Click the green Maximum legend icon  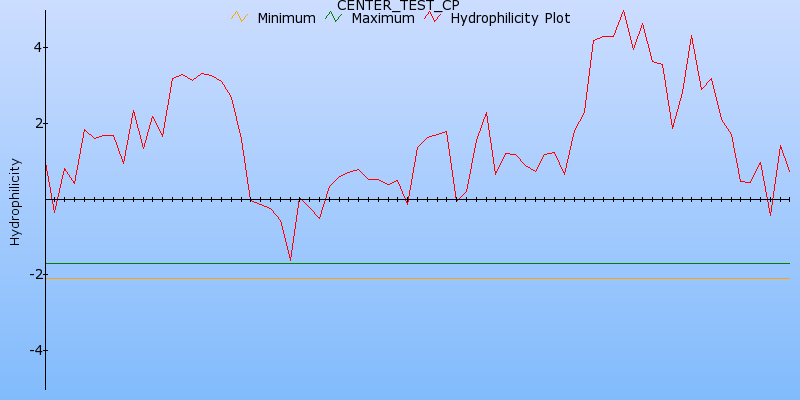pyautogui.click(x=334, y=18)
